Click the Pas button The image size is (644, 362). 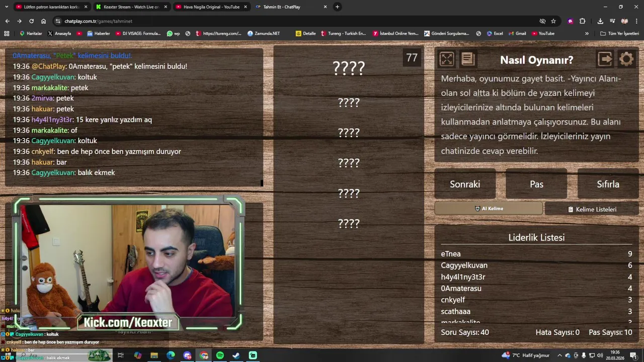(536, 184)
